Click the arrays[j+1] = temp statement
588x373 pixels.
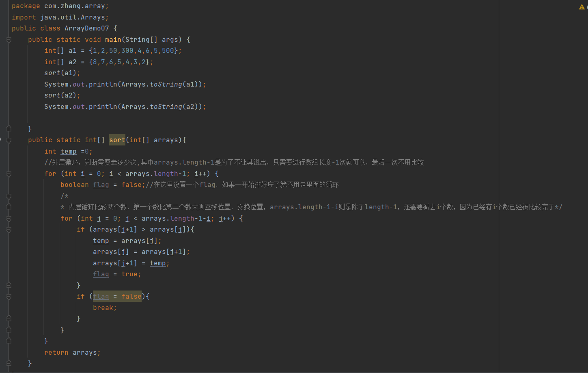point(131,263)
